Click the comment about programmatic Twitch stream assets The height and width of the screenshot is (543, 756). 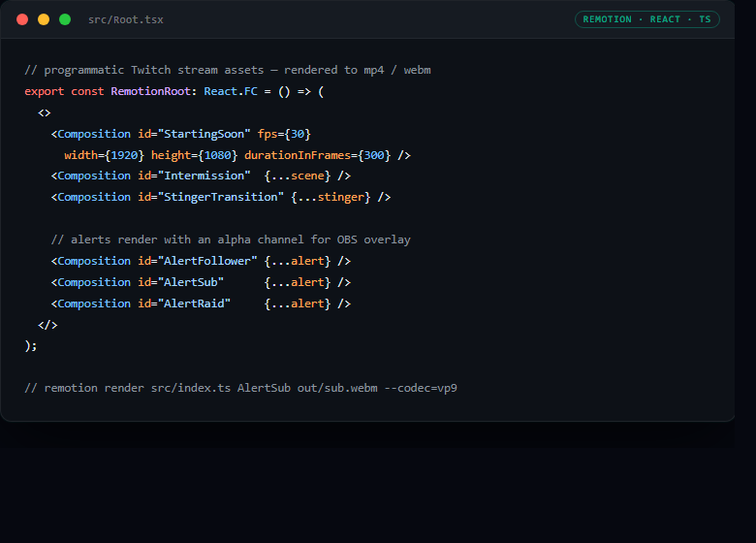click(228, 70)
